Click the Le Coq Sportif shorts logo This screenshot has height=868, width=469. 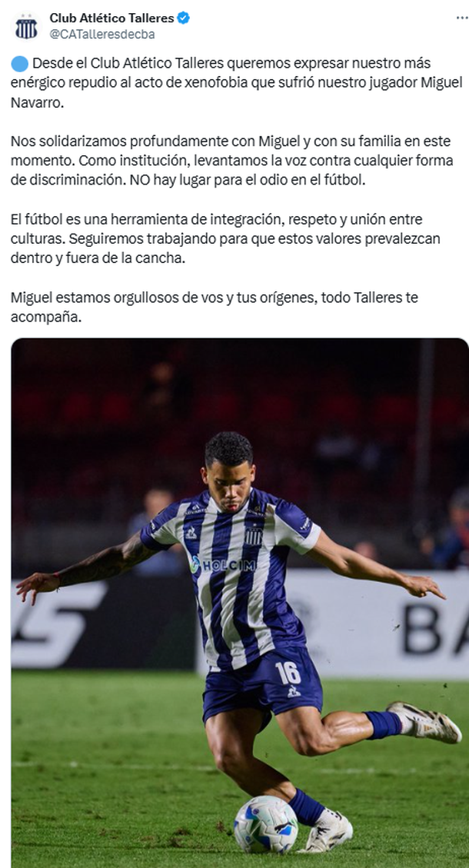294,691
